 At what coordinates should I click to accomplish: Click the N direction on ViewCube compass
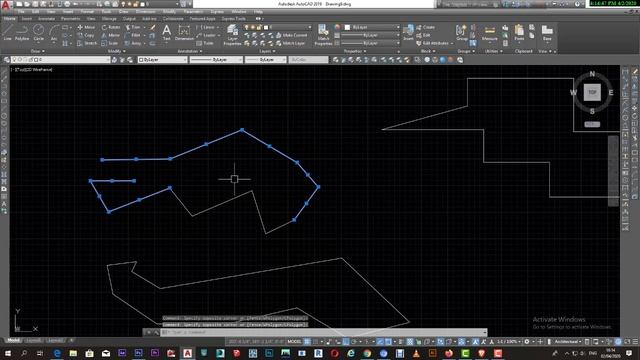pyautogui.click(x=592, y=74)
